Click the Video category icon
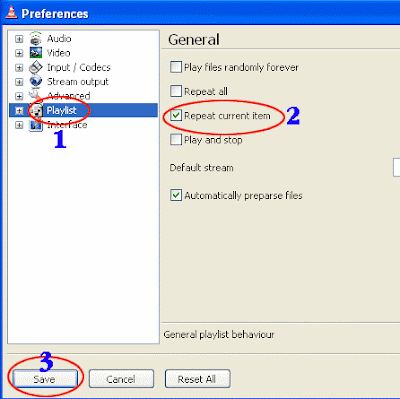400x399 pixels. [x=36, y=53]
